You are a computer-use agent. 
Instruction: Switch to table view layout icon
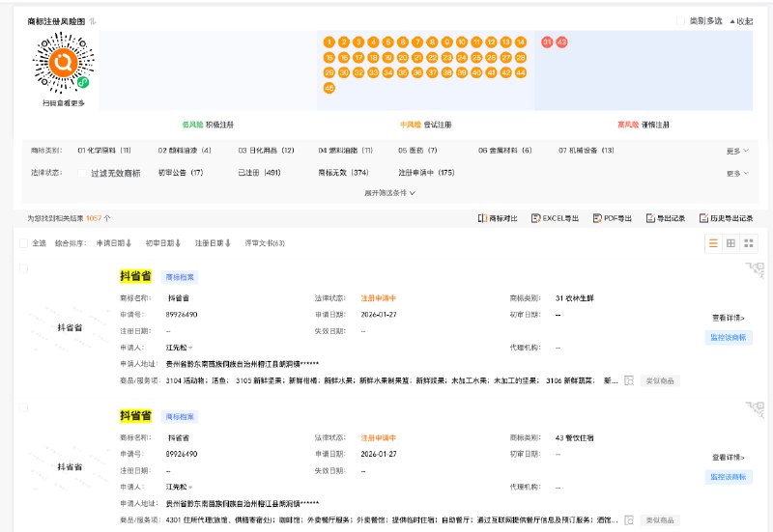pos(730,243)
